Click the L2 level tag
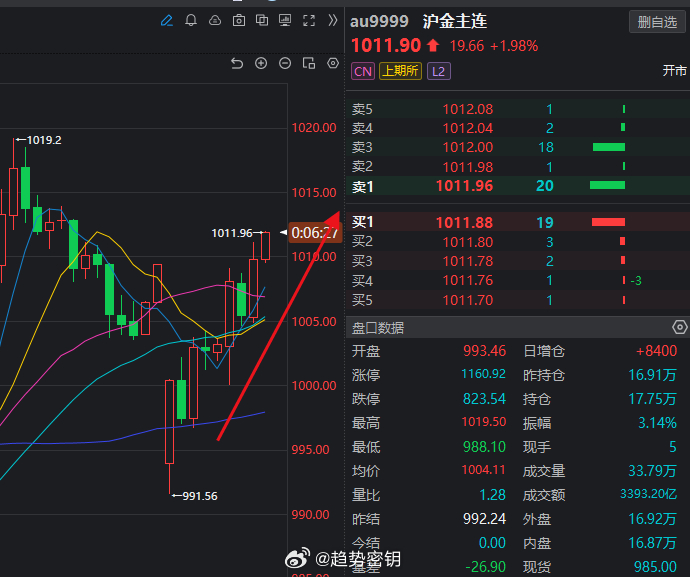Image resolution: width=690 pixels, height=577 pixels. [438, 71]
